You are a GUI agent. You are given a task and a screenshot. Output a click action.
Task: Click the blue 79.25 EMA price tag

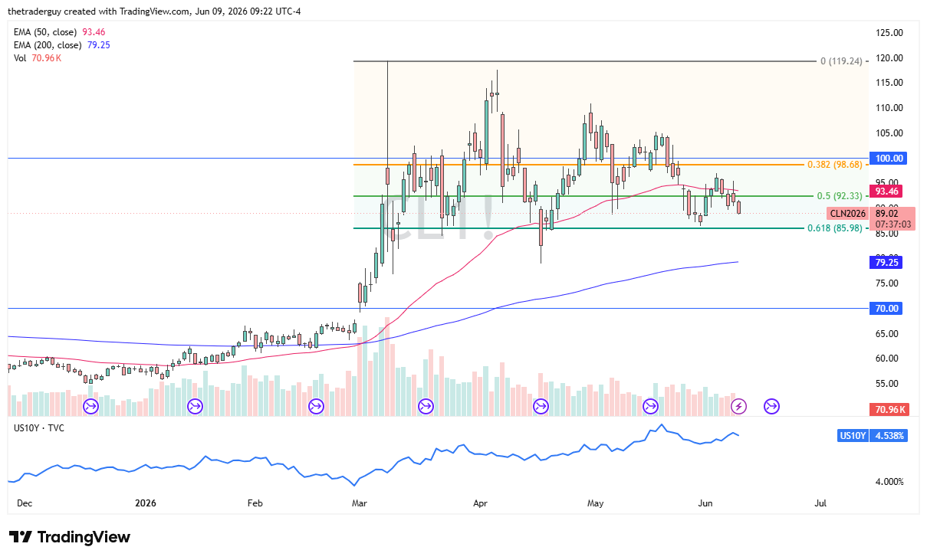tap(888, 262)
